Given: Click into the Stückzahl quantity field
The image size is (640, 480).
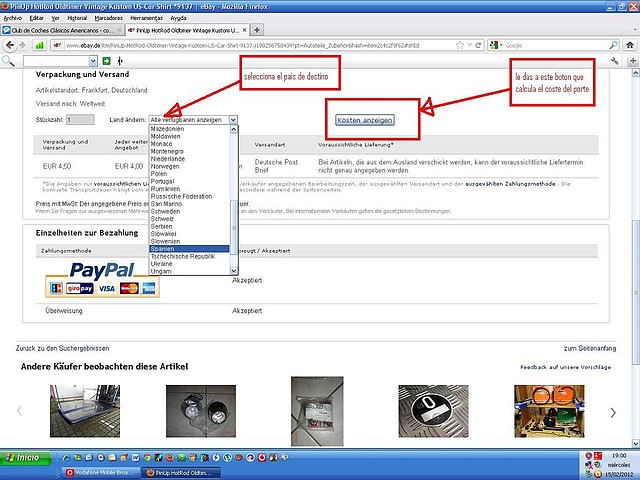Looking at the screenshot, I should point(80,120).
